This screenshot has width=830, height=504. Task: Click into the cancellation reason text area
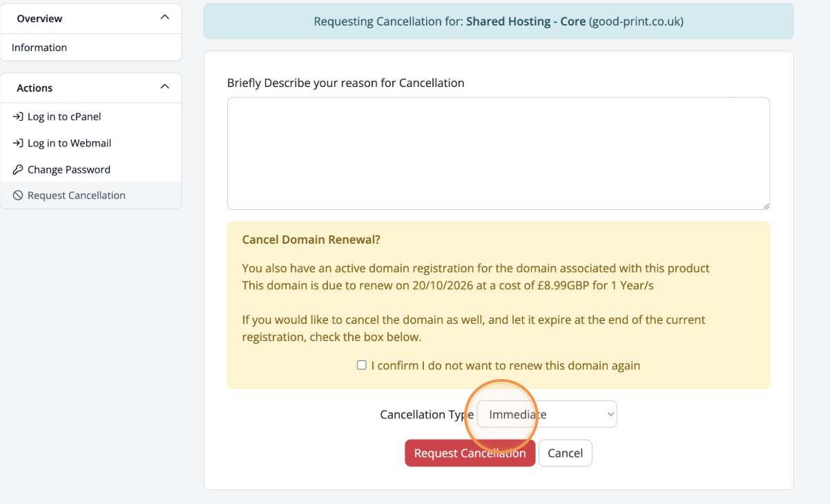click(498, 153)
